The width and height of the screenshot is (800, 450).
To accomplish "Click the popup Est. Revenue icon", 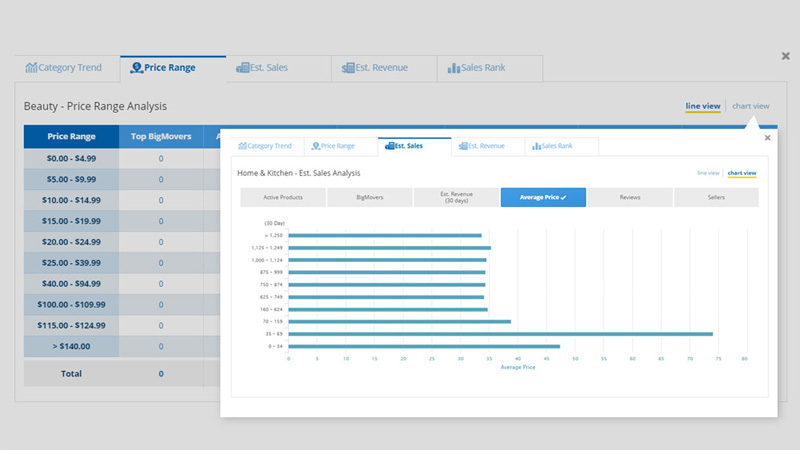I will coord(463,146).
